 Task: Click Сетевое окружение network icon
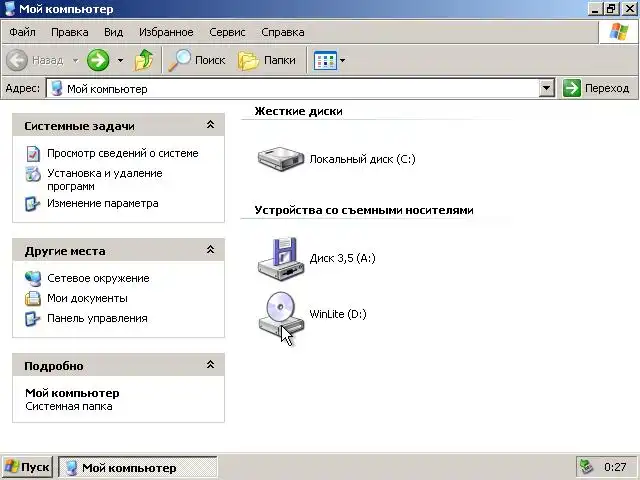coord(33,278)
